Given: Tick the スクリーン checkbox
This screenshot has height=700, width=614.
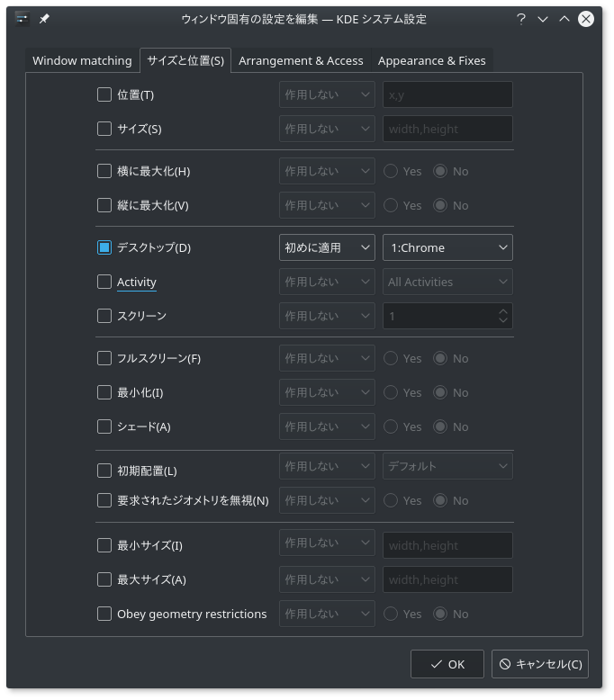Looking at the screenshot, I should 104,316.
